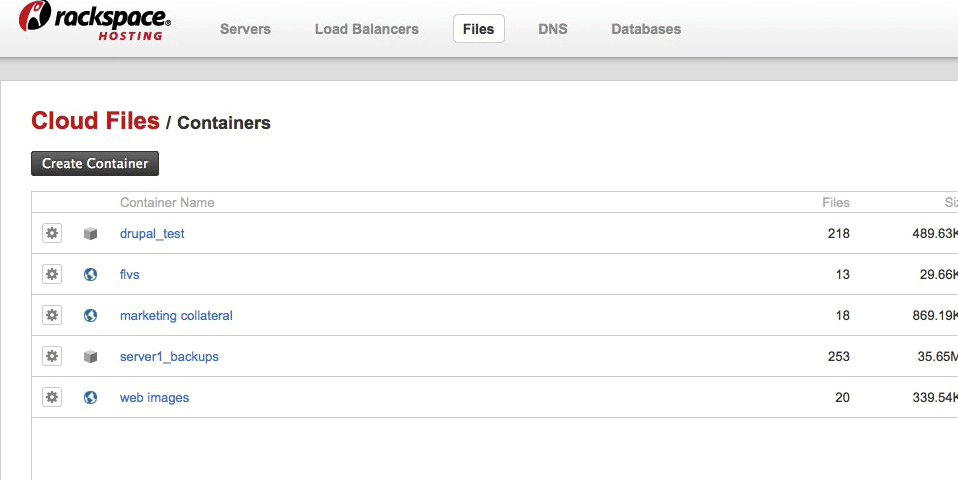Switch to the Load Balancers tab

367,29
